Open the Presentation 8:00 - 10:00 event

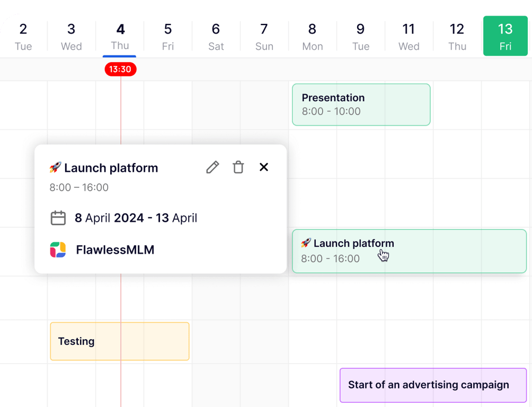point(361,104)
